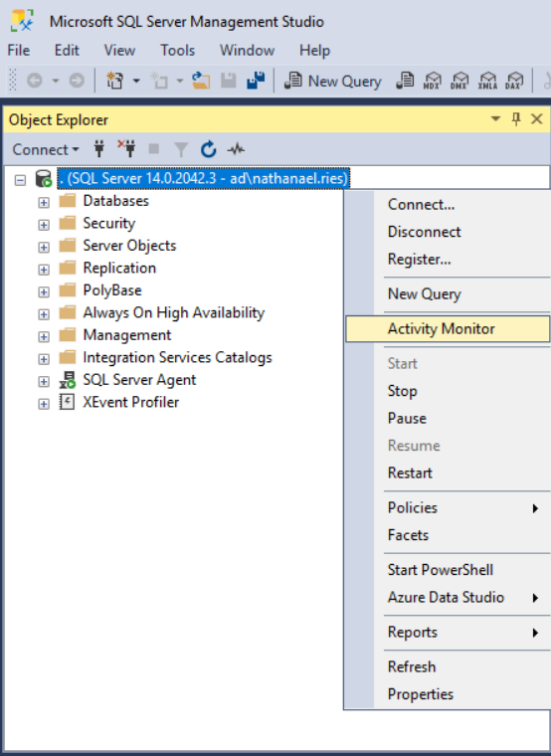Choose Connect... in the context menu
Screen dimensions: 551x756
click(448, 205)
